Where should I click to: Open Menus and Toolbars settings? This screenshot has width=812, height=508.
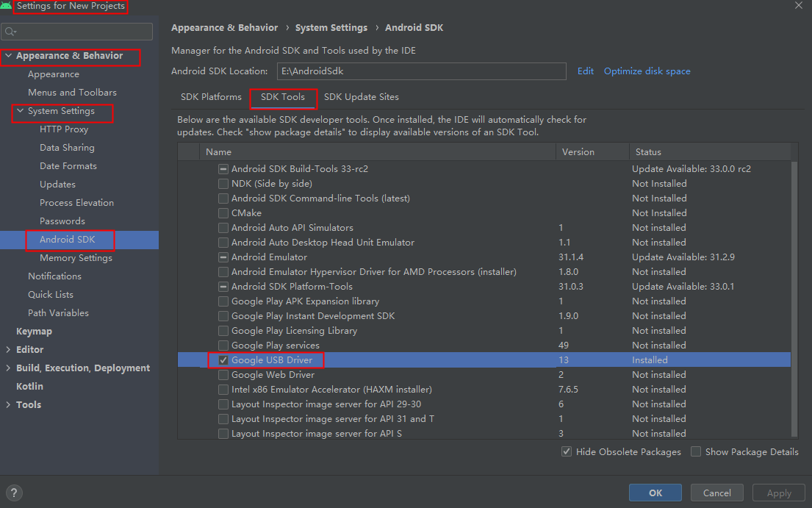pos(72,92)
